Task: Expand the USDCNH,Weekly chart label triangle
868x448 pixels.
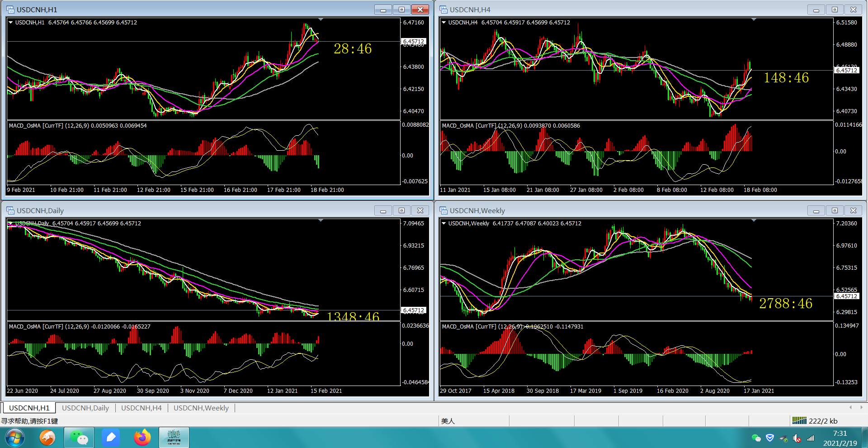Action: point(443,223)
